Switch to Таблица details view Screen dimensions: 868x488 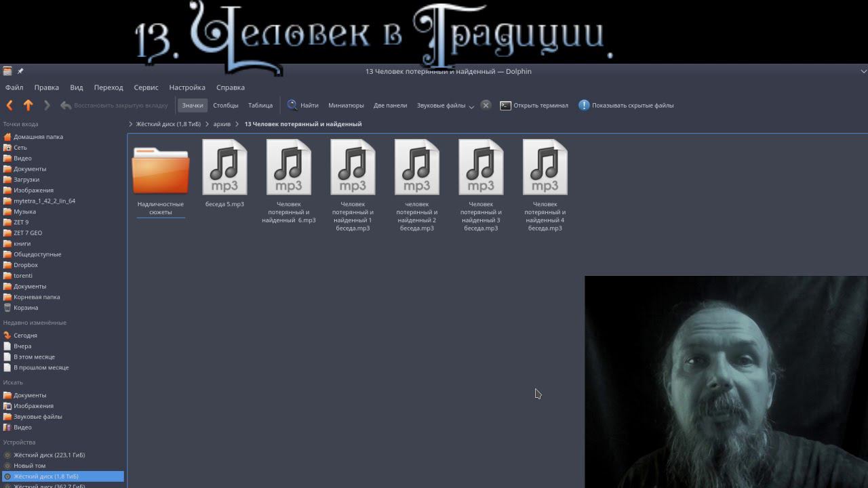point(260,105)
